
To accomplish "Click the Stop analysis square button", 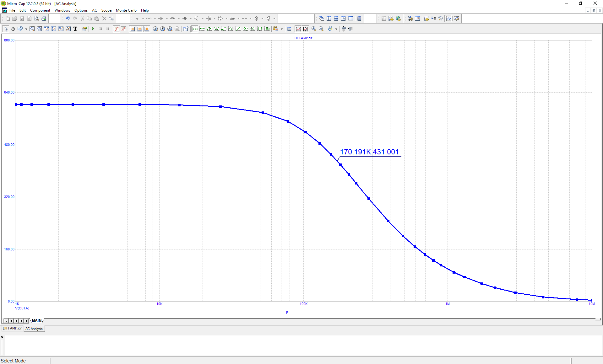I will click(100, 29).
